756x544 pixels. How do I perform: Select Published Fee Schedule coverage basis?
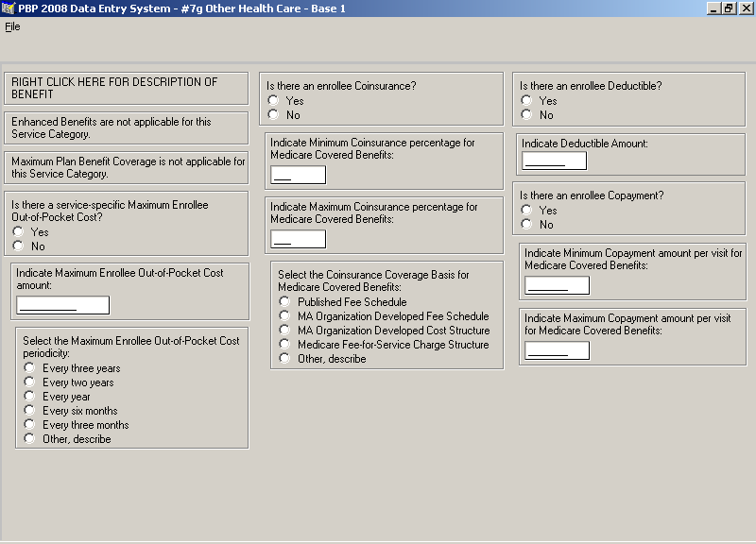(x=284, y=301)
